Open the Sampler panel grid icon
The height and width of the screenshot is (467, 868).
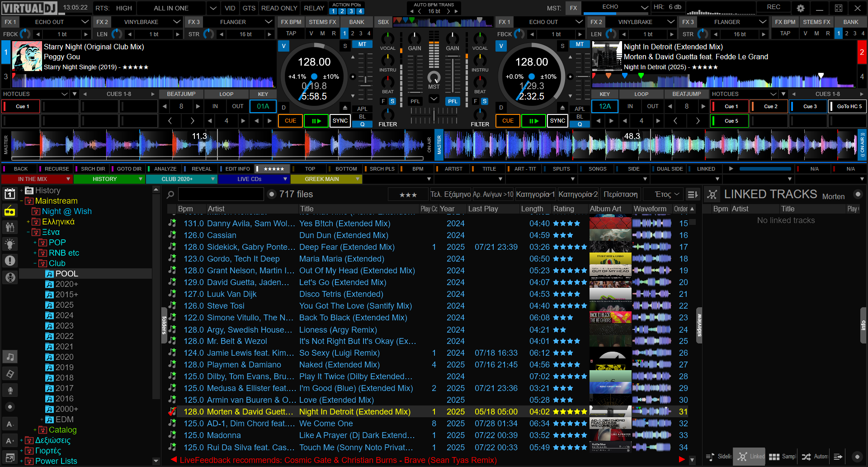click(774, 457)
